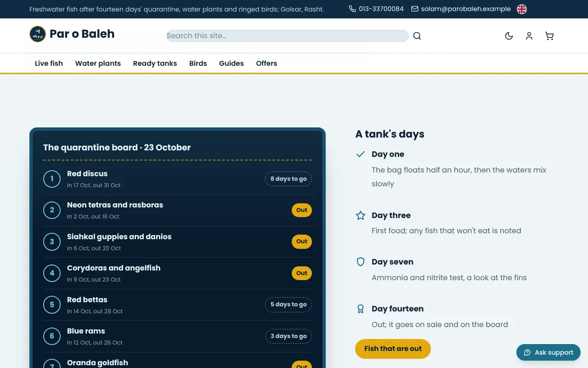Click the phone icon in top bar
The height and width of the screenshot is (368, 588).
click(x=352, y=9)
